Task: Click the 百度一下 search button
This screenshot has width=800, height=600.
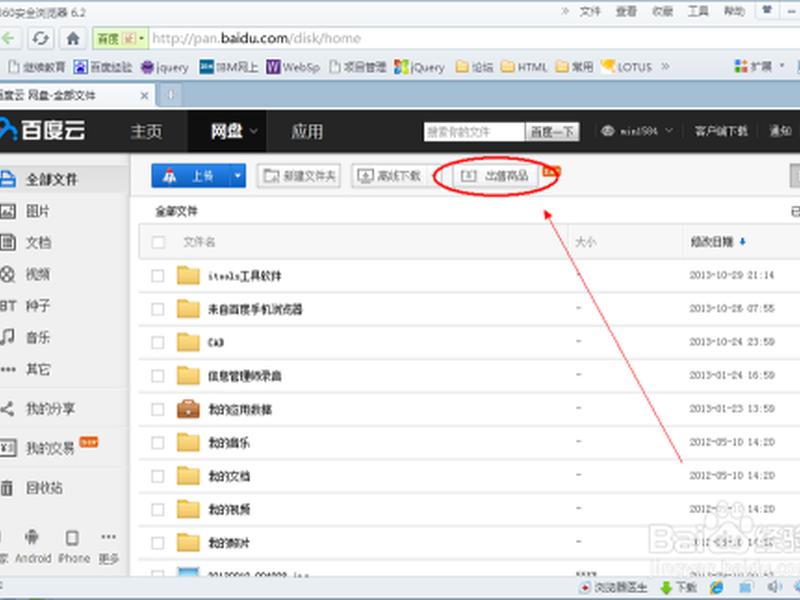Action: (552, 132)
